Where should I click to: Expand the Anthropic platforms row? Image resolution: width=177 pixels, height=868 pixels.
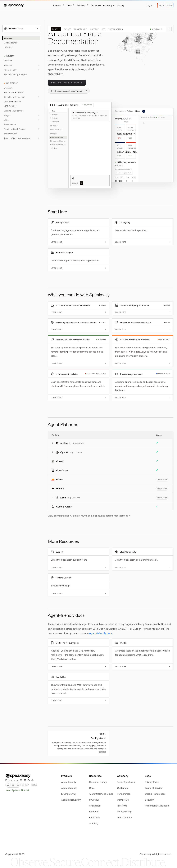53,443
